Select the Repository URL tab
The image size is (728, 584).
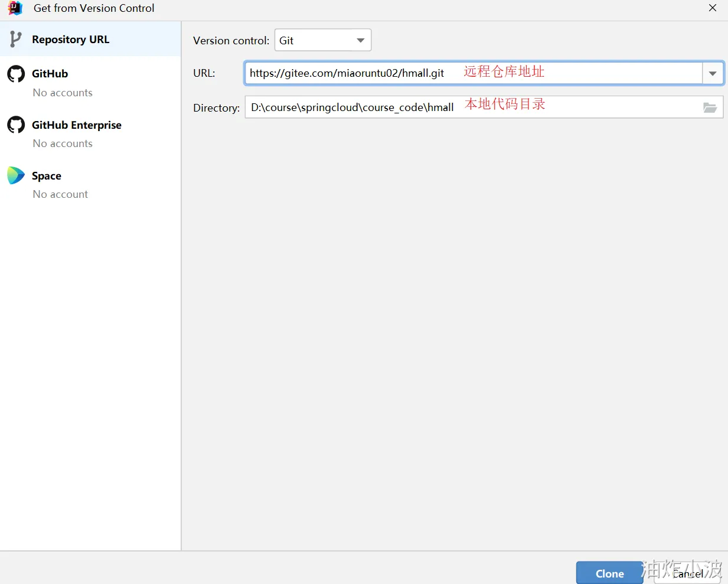pos(90,40)
